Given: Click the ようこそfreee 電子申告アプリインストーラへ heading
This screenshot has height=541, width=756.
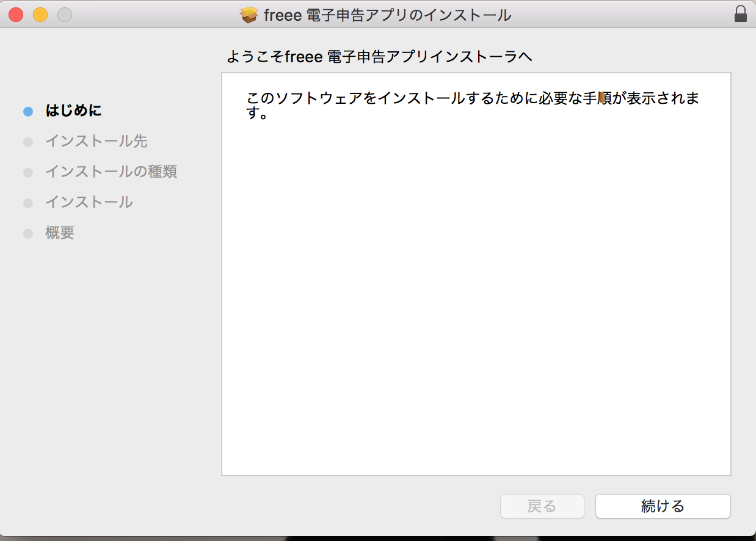Looking at the screenshot, I should point(380,57).
